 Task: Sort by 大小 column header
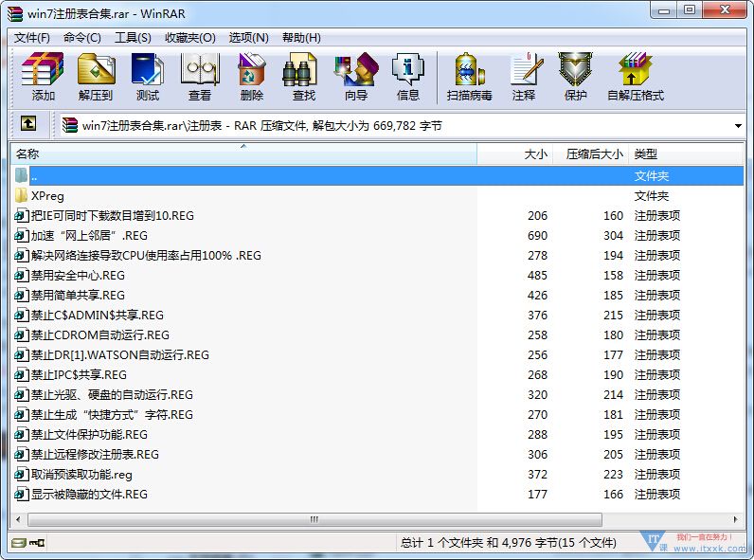(515, 154)
